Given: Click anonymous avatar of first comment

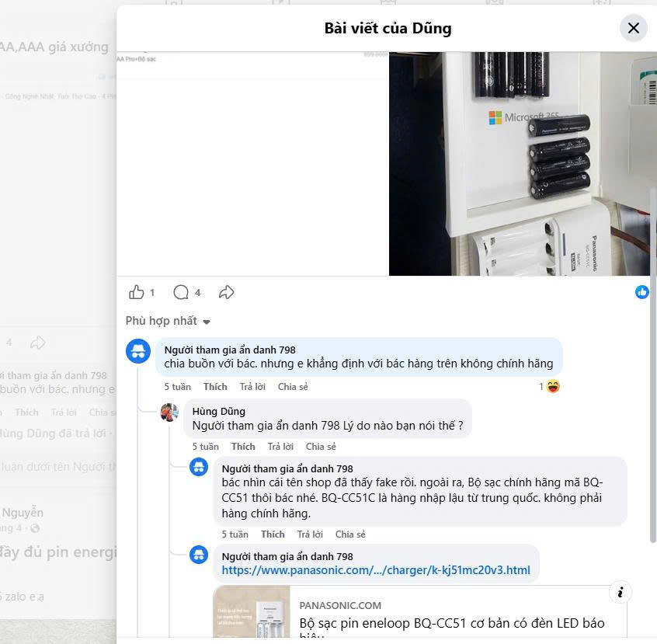Looking at the screenshot, I should 138,351.
